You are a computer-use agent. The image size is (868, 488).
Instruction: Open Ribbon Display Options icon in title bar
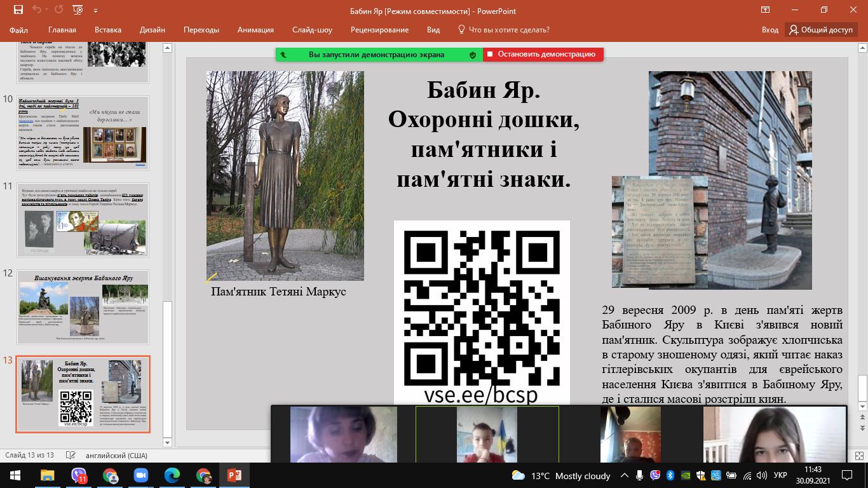[765, 10]
